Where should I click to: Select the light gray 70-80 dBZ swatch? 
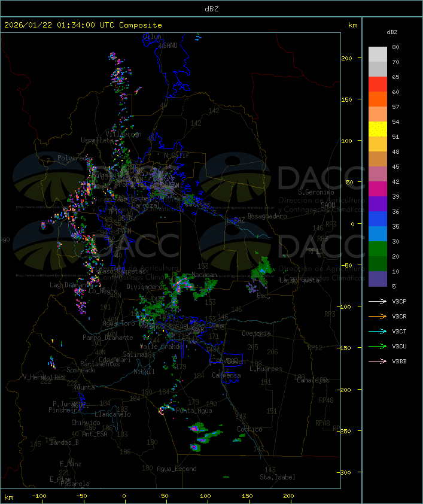pos(378,54)
